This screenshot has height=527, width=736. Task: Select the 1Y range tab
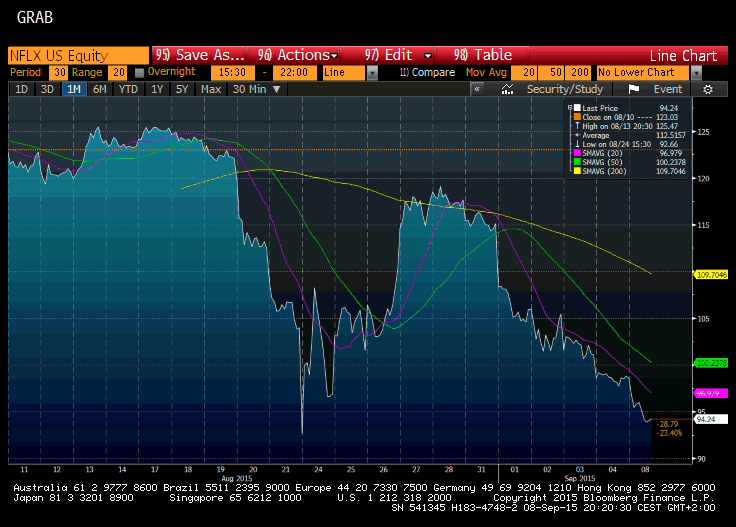coord(157,89)
